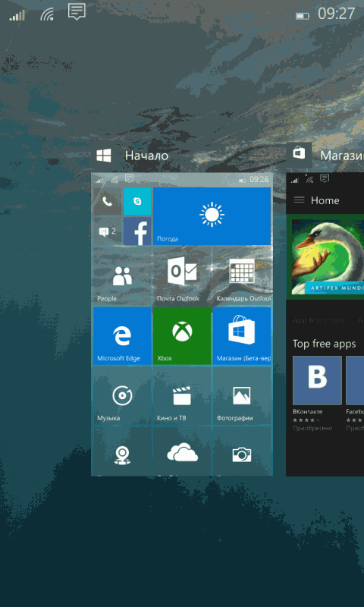Open the OneDrive cloud tile
This screenshot has height=607, width=364.
[x=182, y=451]
